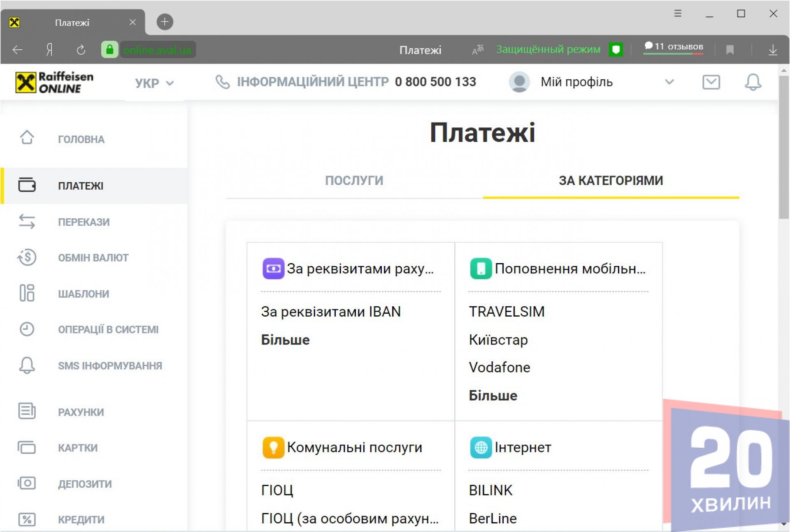The image size is (790, 532).
Task: Reload the page with refresh icon
Action: [81, 50]
